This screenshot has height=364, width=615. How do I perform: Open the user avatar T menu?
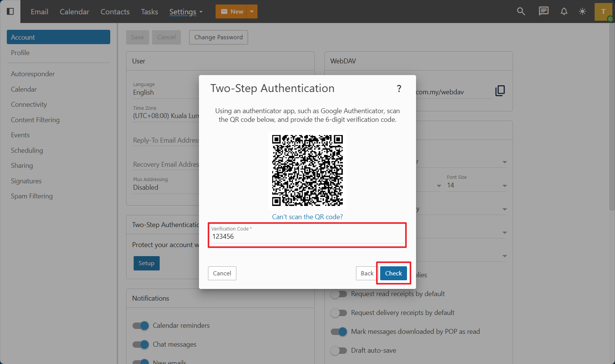tap(603, 12)
